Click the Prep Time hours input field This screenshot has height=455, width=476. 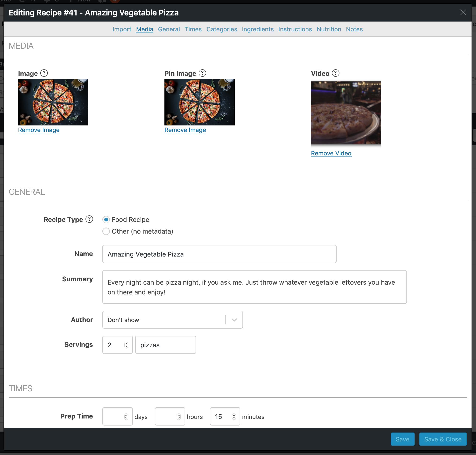[x=170, y=416]
